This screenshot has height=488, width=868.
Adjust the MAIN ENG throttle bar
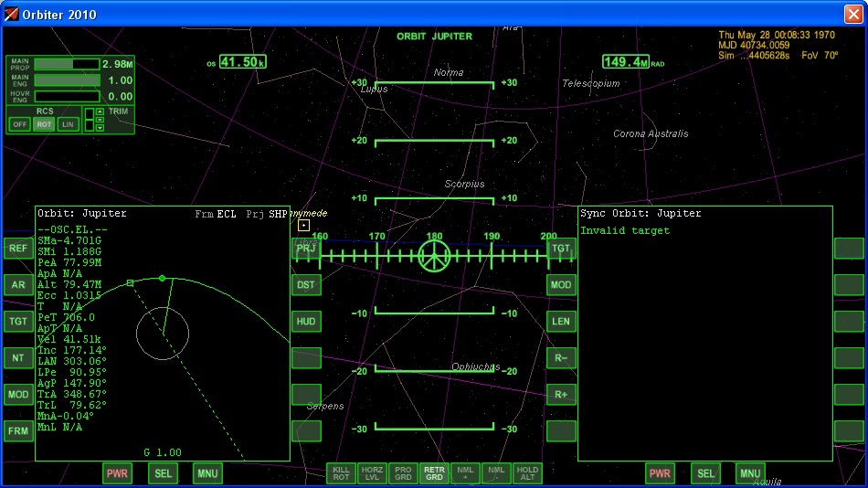point(67,80)
